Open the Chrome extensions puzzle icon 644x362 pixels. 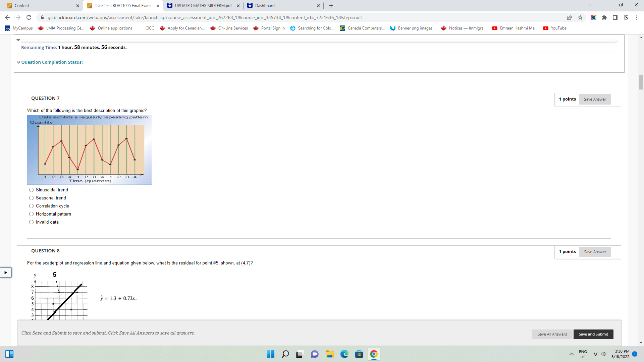pos(604,17)
